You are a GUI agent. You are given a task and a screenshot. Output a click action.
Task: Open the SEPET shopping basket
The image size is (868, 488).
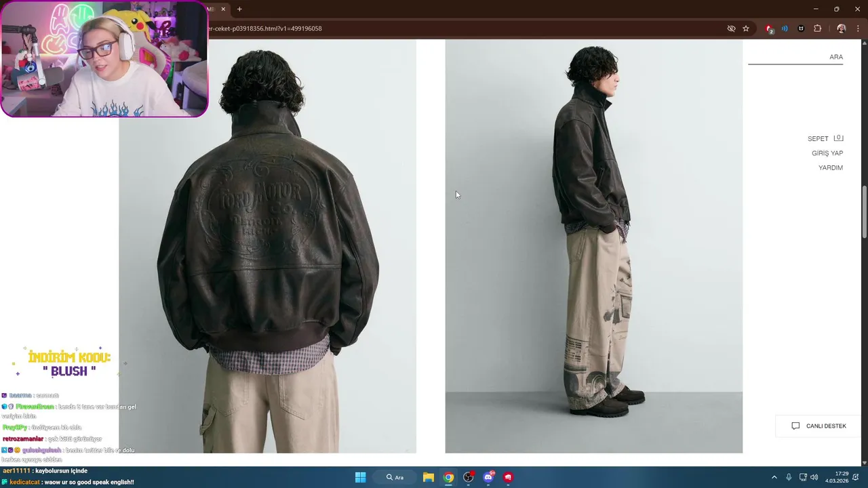point(818,138)
